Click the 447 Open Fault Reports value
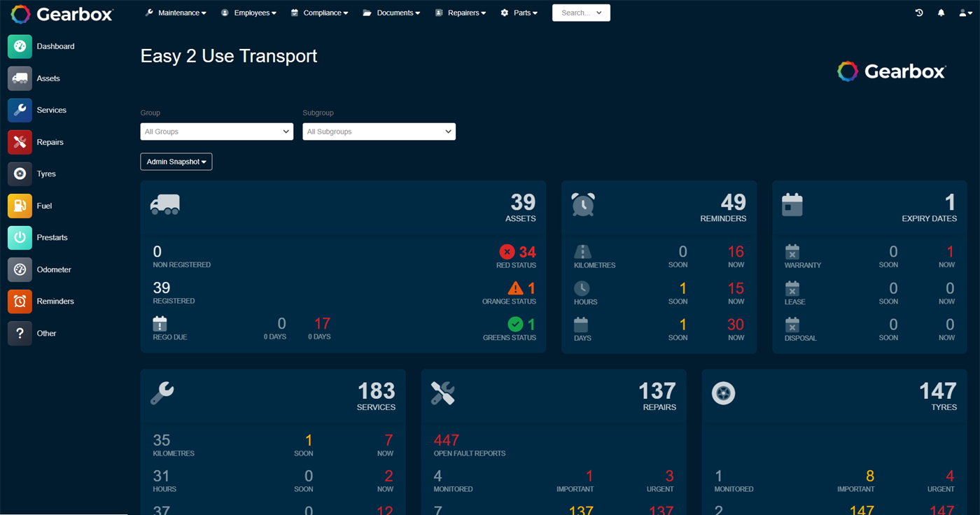The image size is (980, 515). [x=446, y=440]
